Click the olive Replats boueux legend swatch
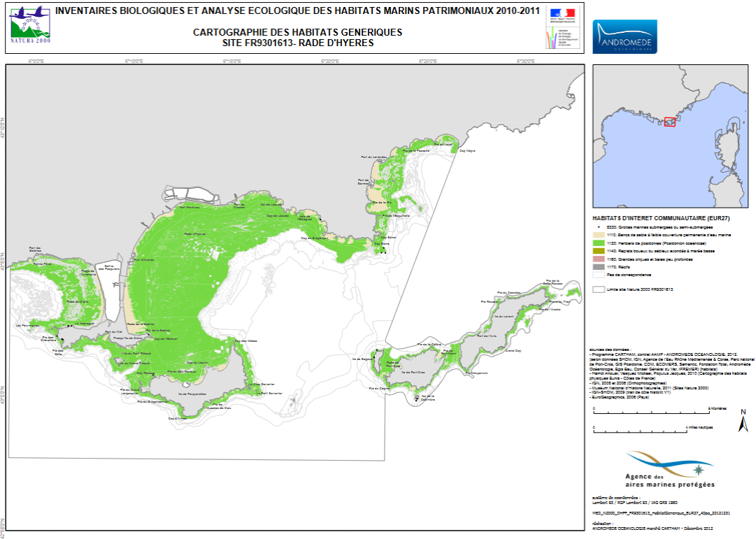Image resolution: width=756 pixels, height=539 pixels. (599, 251)
